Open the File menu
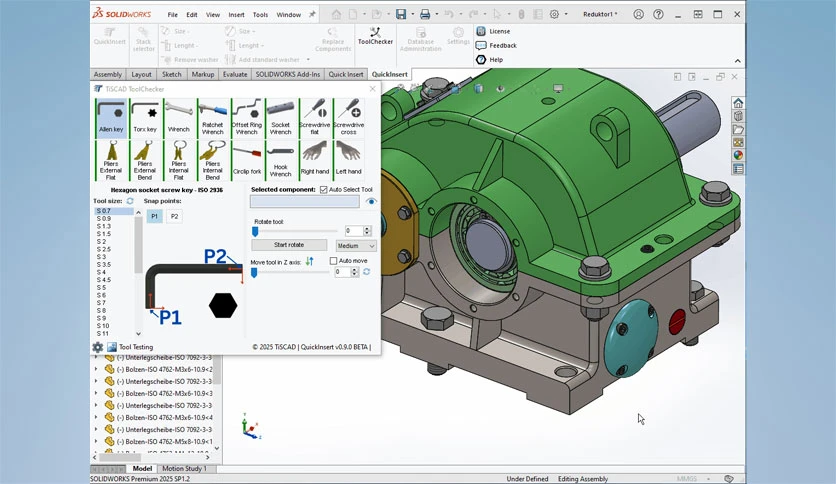 pos(173,15)
